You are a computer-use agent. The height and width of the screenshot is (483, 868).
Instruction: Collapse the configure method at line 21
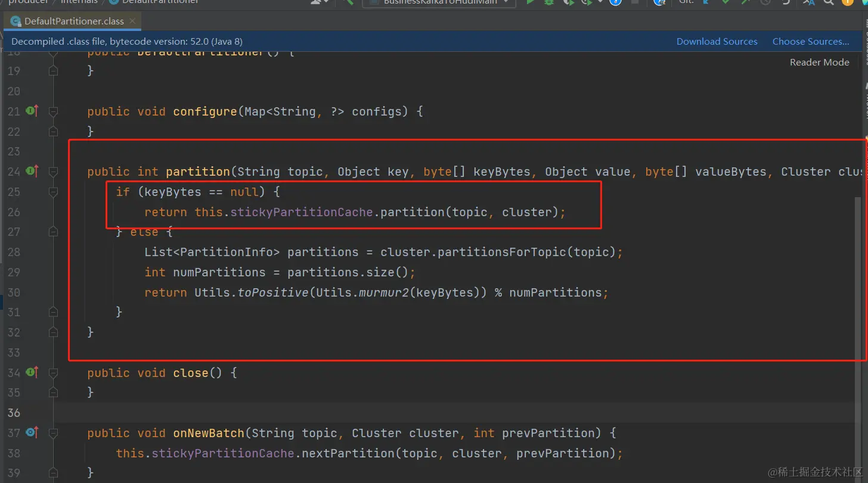[53, 111]
